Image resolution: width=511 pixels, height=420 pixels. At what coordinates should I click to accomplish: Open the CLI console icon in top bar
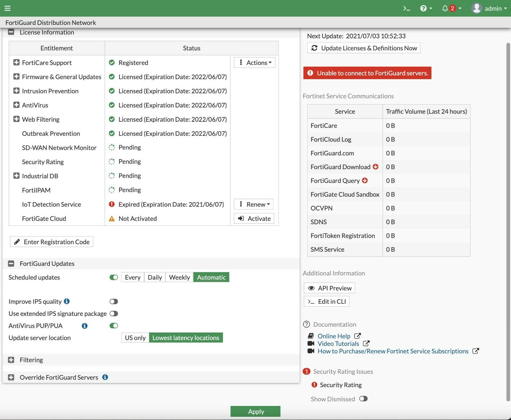[x=406, y=8]
